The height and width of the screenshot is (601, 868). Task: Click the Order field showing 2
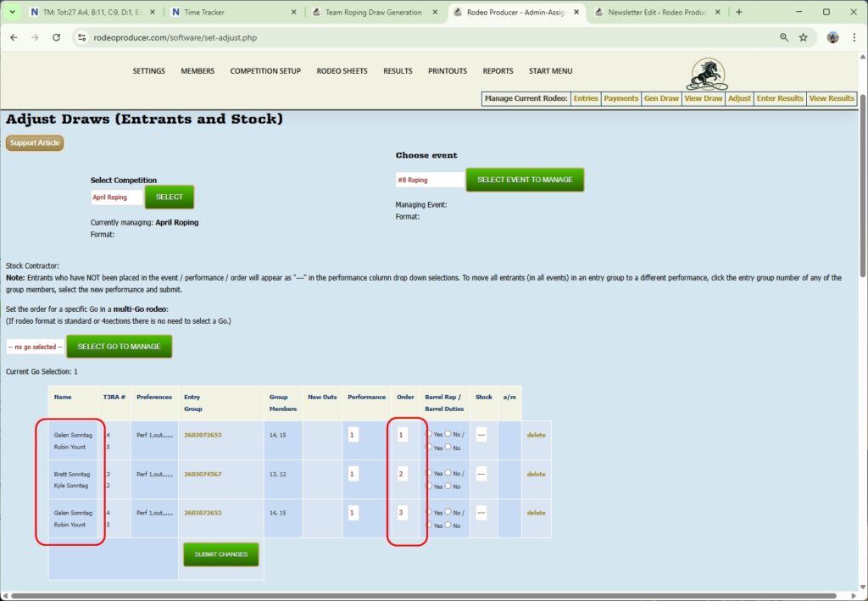403,474
